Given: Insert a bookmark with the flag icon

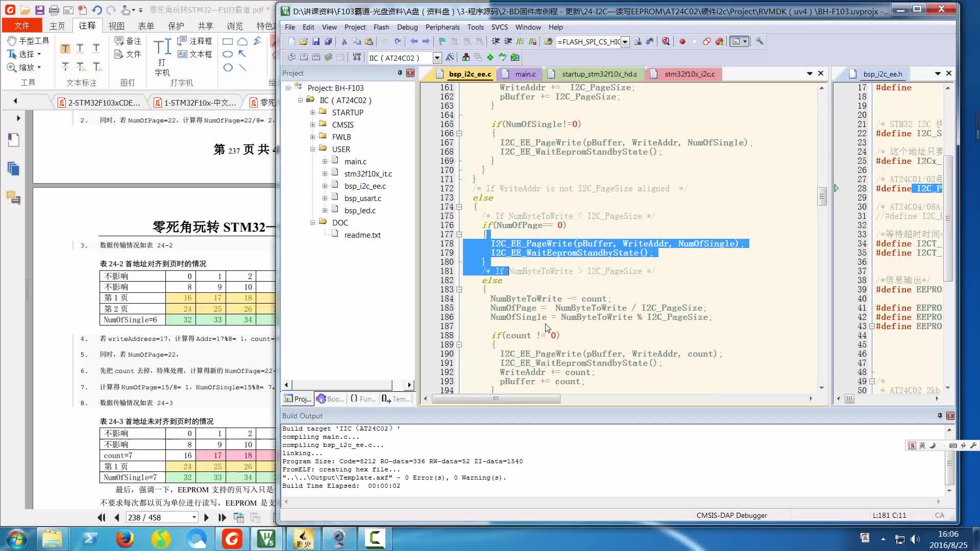Looking at the screenshot, I should click(442, 42).
